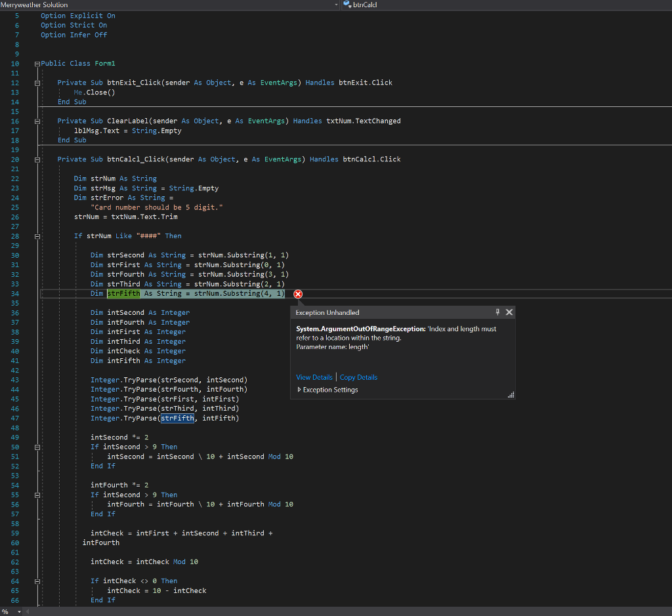Click the Copy Details link

358,377
